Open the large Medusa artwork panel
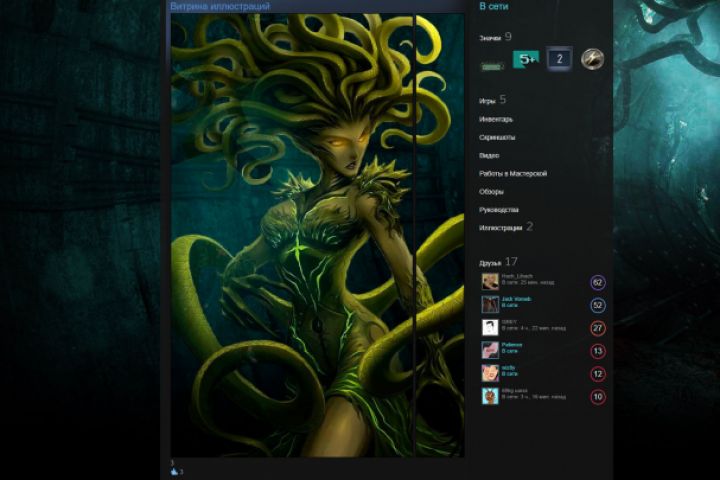This screenshot has height=480, width=720. (x=292, y=235)
